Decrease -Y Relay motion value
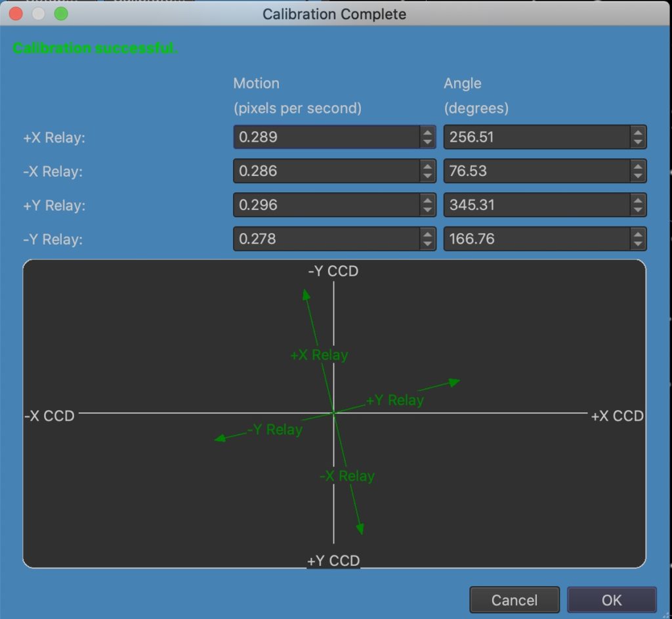This screenshot has width=672, height=619. (x=427, y=244)
